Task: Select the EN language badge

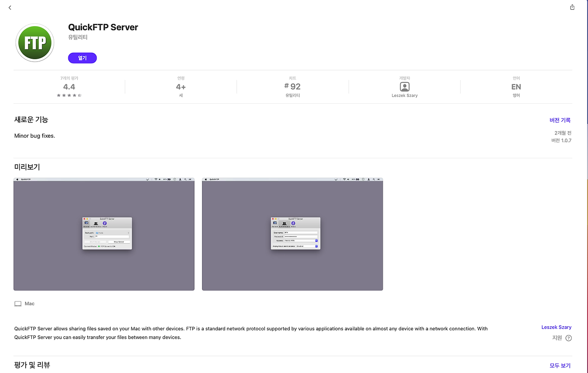Action: coord(516,87)
